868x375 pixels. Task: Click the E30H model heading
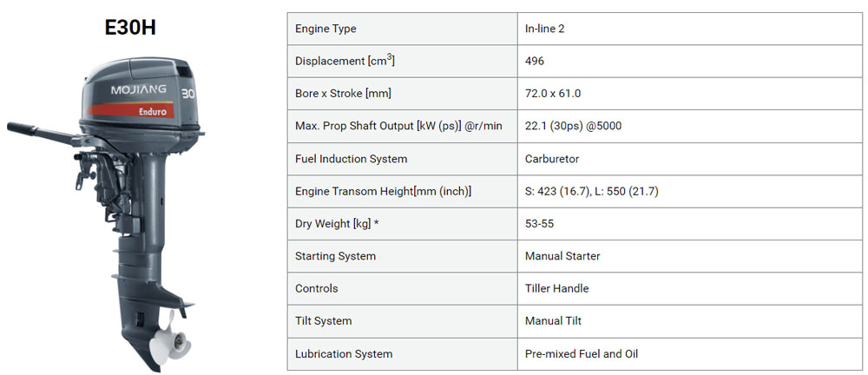(x=130, y=28)
